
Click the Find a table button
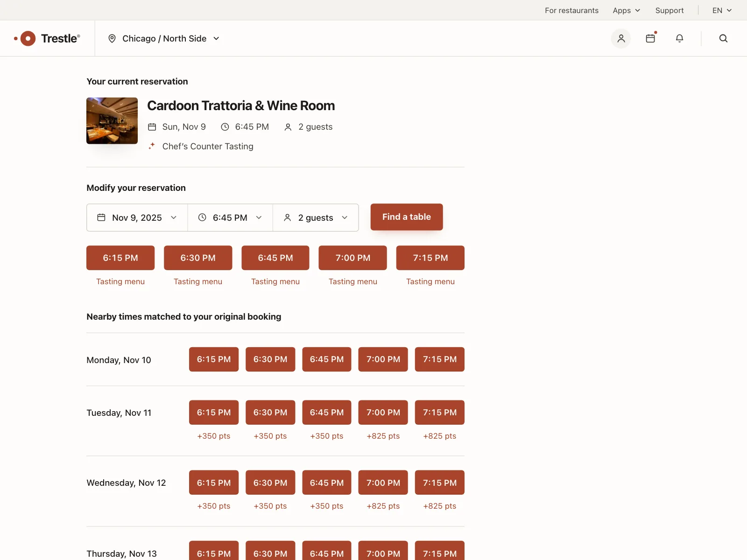point(407,217)
